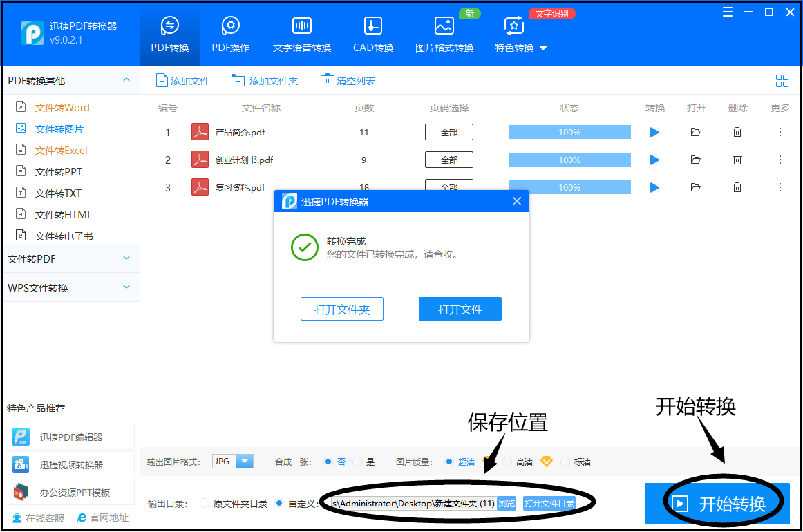Open output folder icon for 复习资料.pdf
803x532 pixels.
tap(695, 187)
